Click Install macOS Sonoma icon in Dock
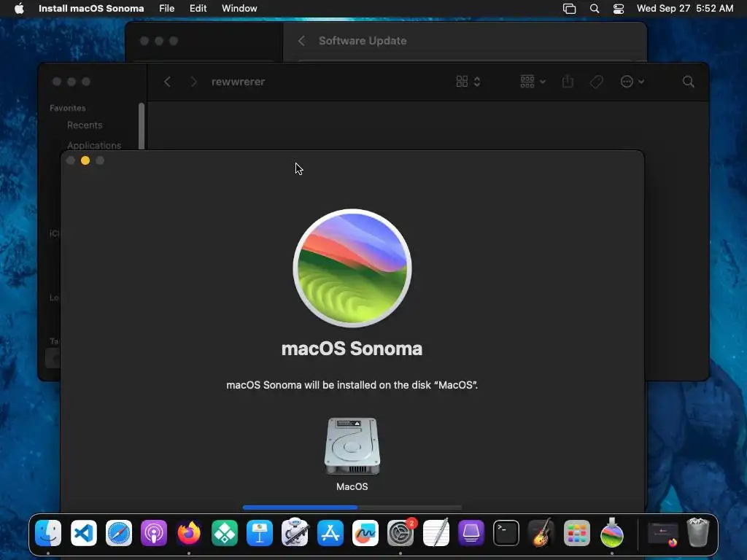The image size is (747, 560). pyautogui.click(x=612, y=532)
